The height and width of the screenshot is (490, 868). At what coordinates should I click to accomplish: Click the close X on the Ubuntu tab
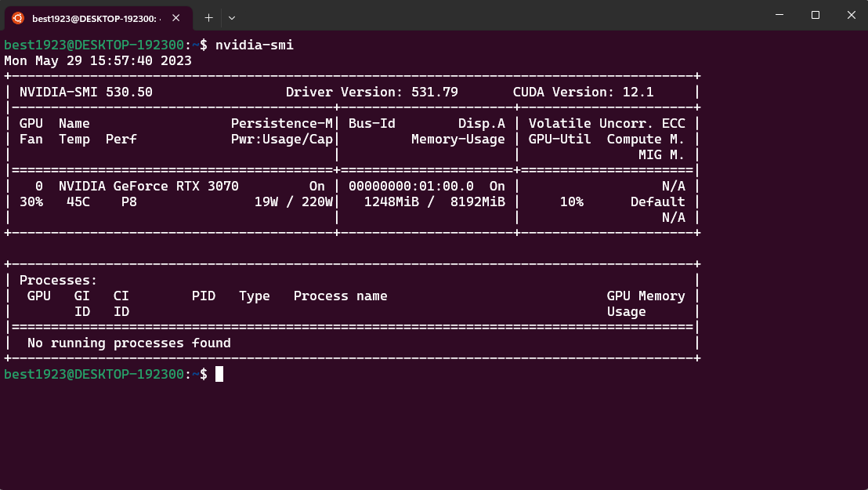175,17
